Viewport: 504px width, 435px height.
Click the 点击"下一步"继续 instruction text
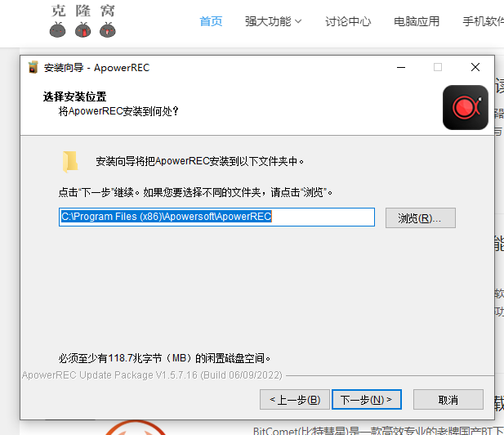click(195, 192)
